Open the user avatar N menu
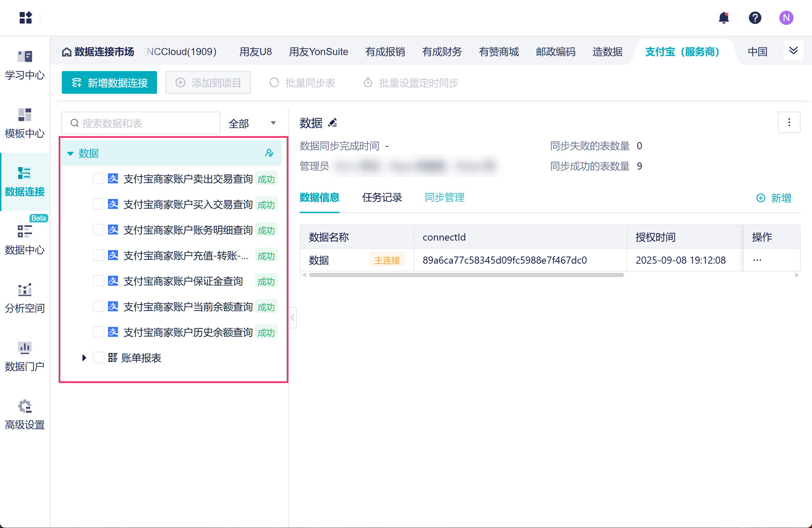This screenshot has width=812, height=528. coord(786,17)
